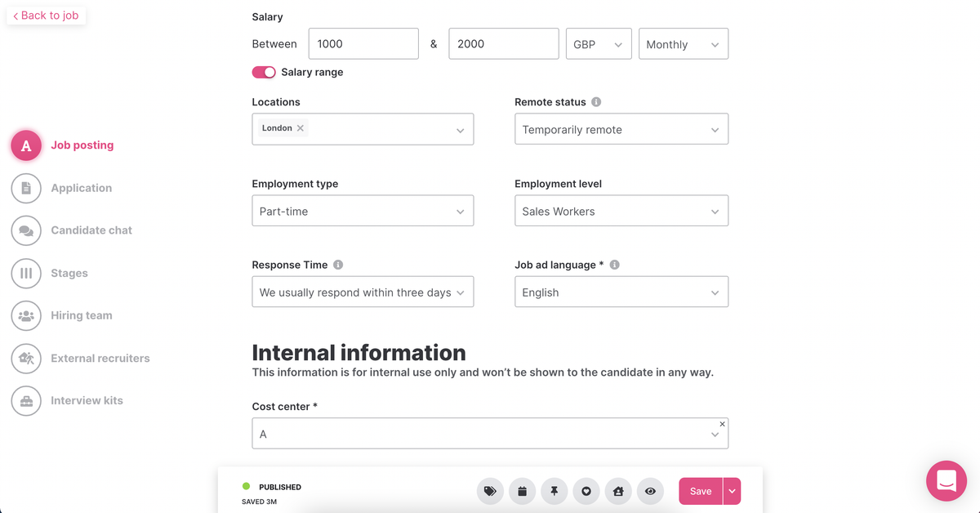
Task: Click the Job ad language info icon
Action: click(x=615, y=265)
